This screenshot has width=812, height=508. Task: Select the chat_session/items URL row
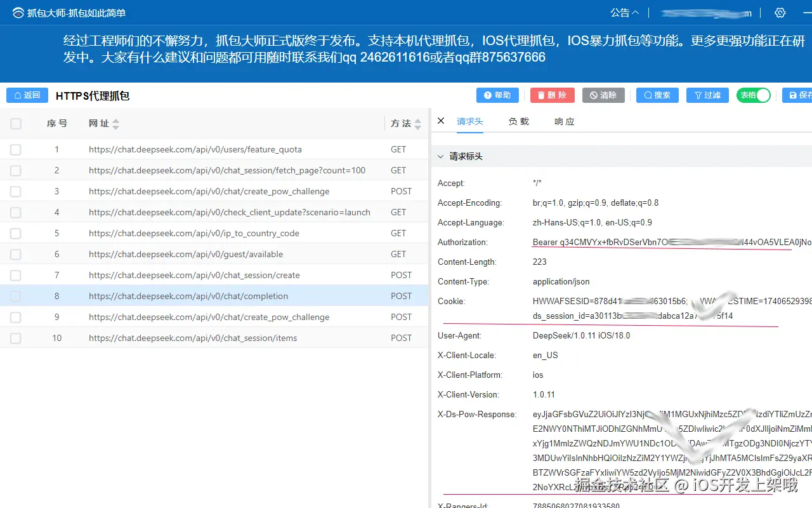[x=193, y=338]
